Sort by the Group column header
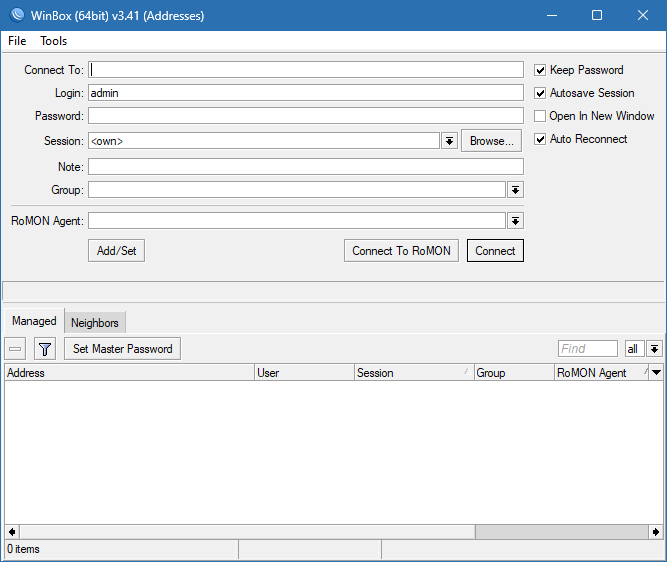 514,373
